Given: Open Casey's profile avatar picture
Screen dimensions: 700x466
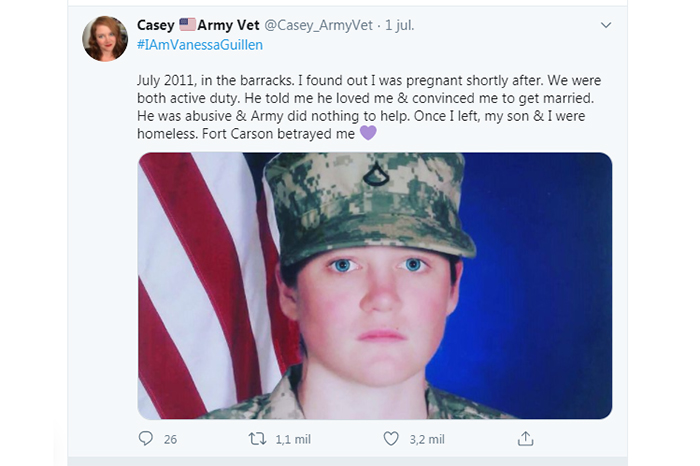Looking at the screenshot, I should [x=105, y=39].
